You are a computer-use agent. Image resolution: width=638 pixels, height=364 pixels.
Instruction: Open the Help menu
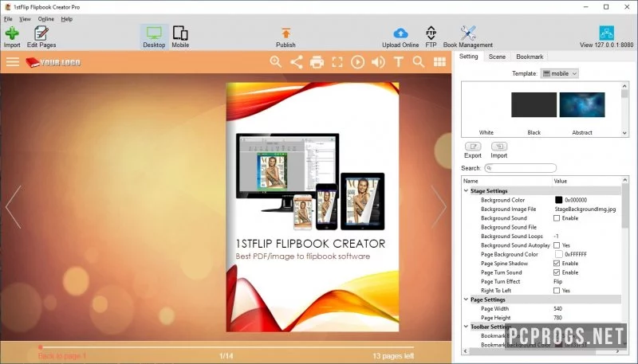(67, 18)
